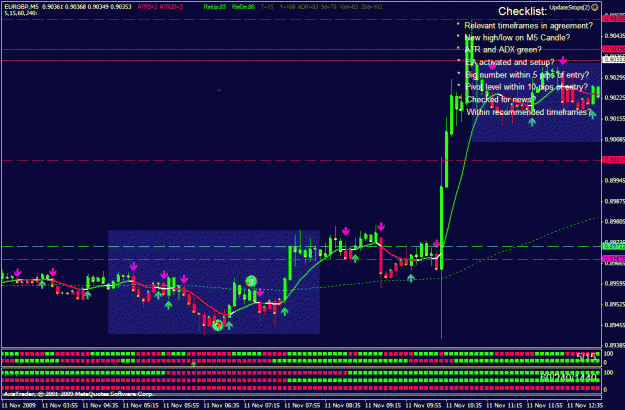The image size is (625, 410).
Task: Click 'New high/low on M5 Candle?' checklist item
Action: tap(517, 38)
